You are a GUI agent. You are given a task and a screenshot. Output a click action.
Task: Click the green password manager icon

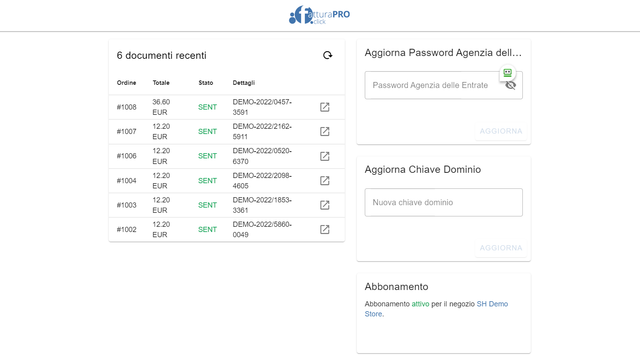click(507, 73)
